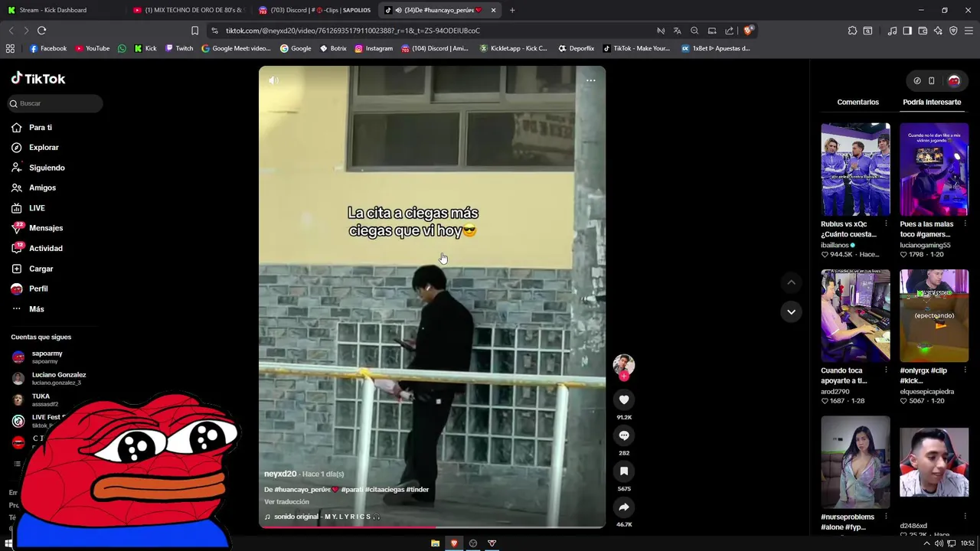Image resolution: width=980 pixels, height=551 pixels.
Task: Toggle the browser sidebar panel
Action: click(x=907, y=31)
